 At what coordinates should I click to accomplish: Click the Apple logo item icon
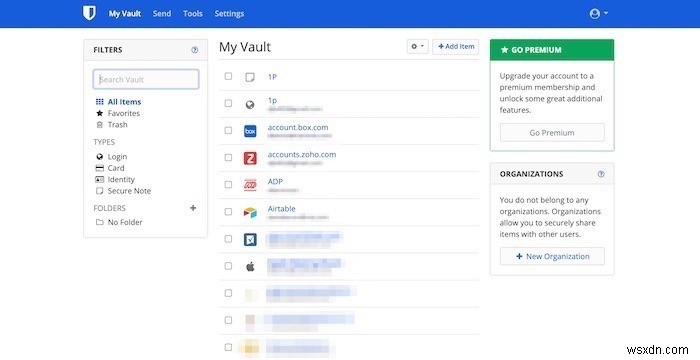click(x=250, y=267)
